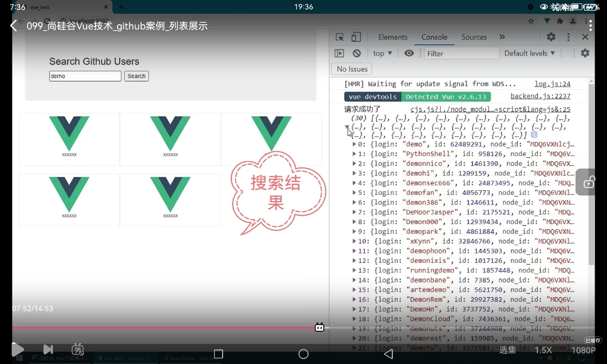
Task: Open the backend.js:2237 source link
Action: click(541, 96)
